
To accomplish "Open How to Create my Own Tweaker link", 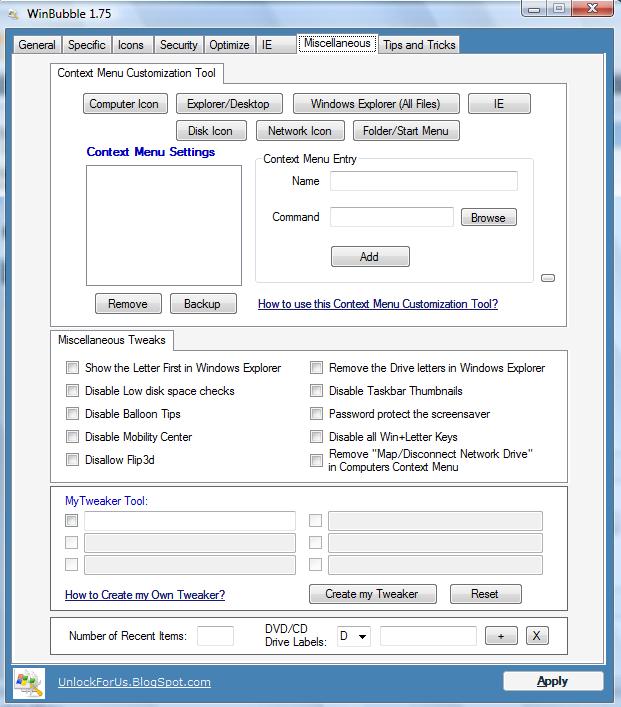I will (x=145, y=595).
